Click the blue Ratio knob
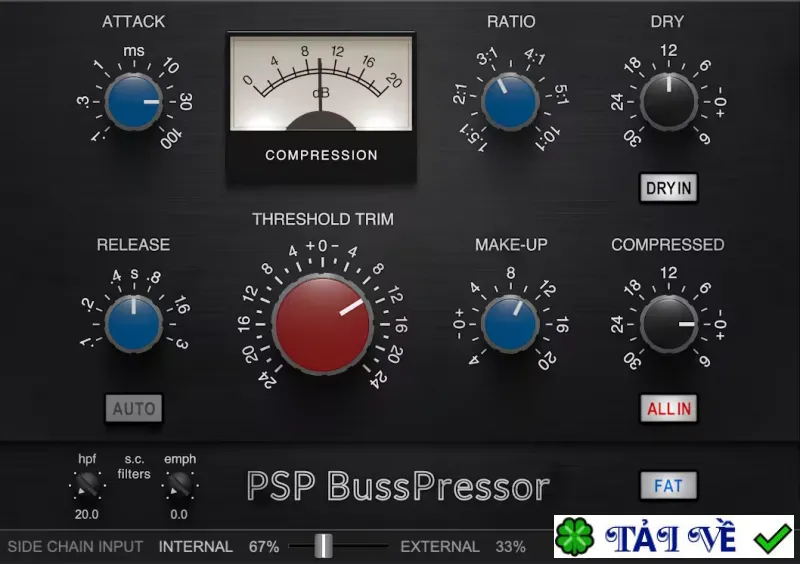Screen dimensions: 800x564 [510, 102]
